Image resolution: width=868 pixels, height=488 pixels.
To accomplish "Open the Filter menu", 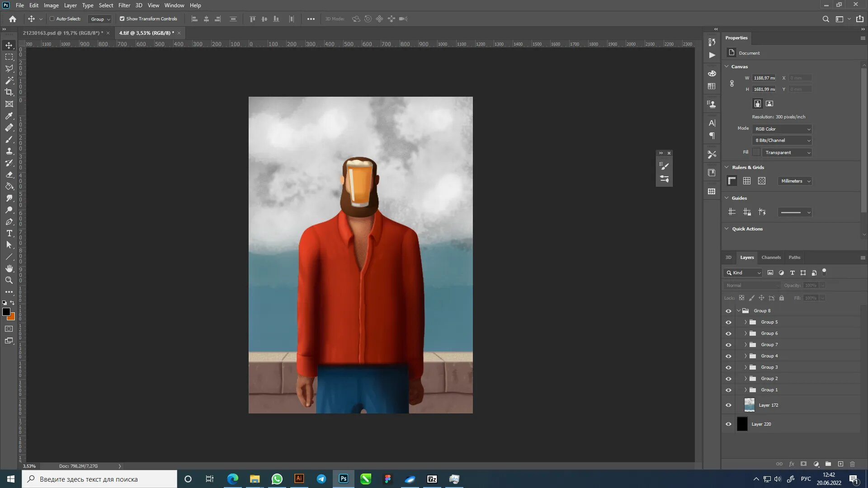I will (x=124, y=5).
